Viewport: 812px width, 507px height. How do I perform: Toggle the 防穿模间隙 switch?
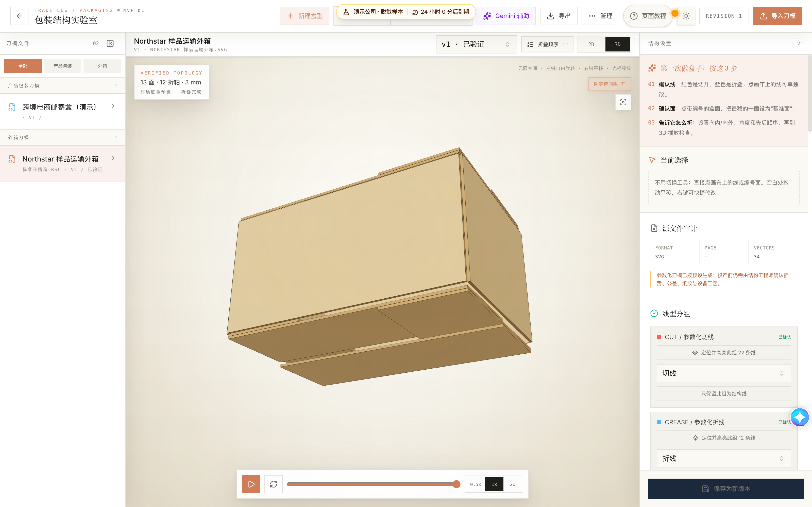click(x=610, y=84)
